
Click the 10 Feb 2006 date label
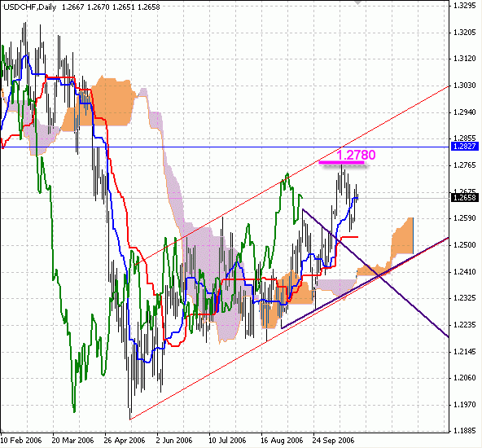click(x=21, y=441)
